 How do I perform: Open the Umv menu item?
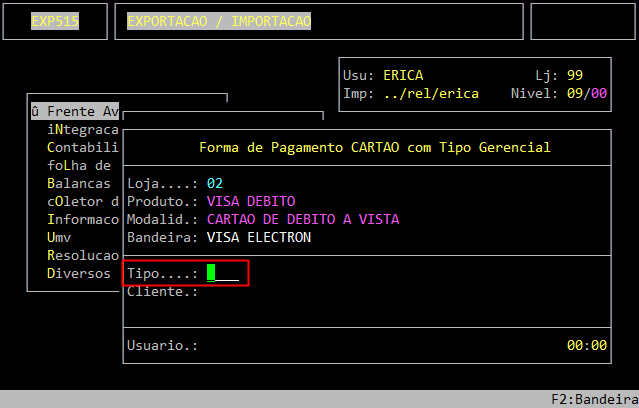coord(58,237)
